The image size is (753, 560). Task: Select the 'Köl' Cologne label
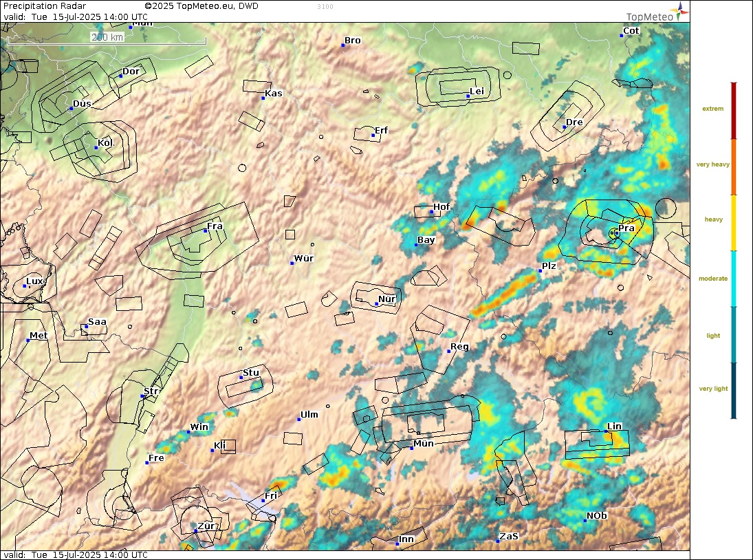105,142
